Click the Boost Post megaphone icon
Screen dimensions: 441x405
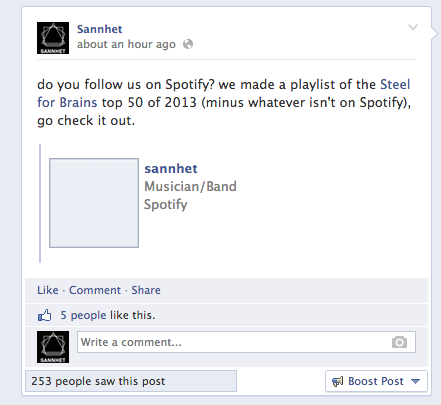coord(337,381)
